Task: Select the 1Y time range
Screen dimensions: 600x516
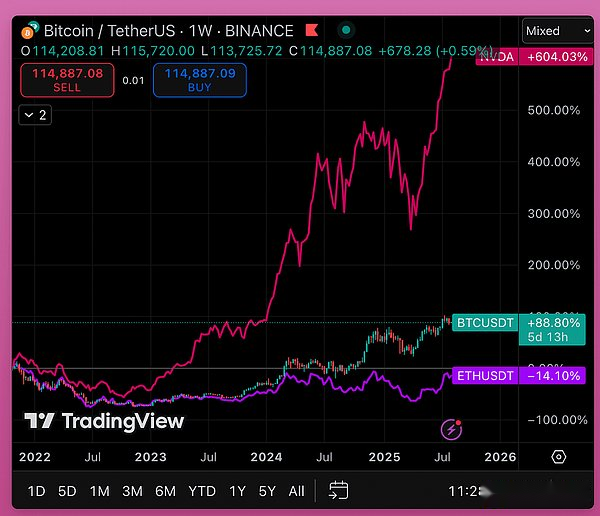Action: 237,491
